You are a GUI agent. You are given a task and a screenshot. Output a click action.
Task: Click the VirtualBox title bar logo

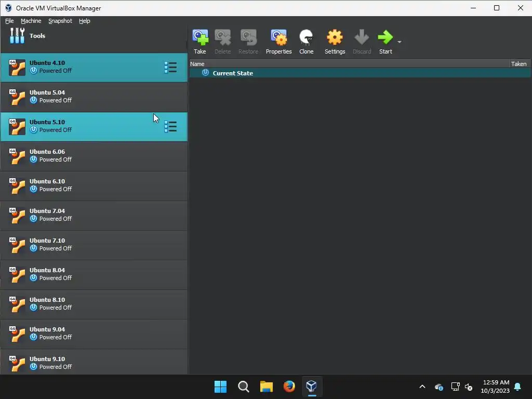coord(8,8)
